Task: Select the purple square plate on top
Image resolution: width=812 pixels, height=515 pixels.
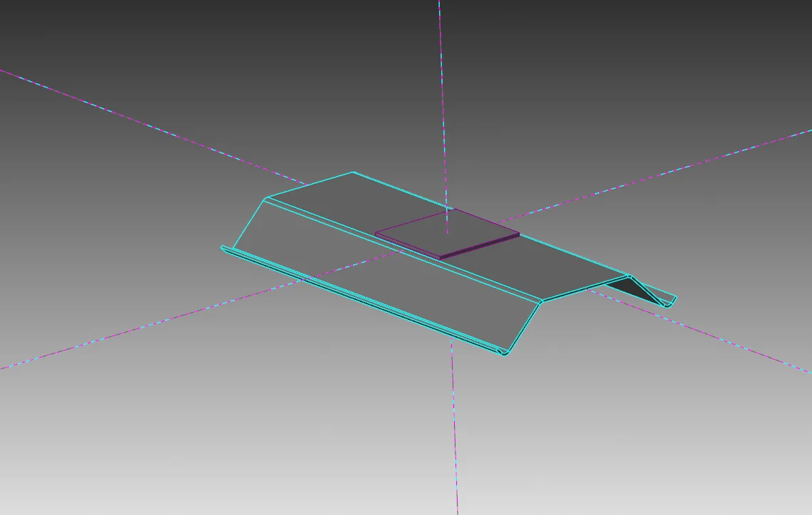Action: pyautogui.click(x=448, y=234)
